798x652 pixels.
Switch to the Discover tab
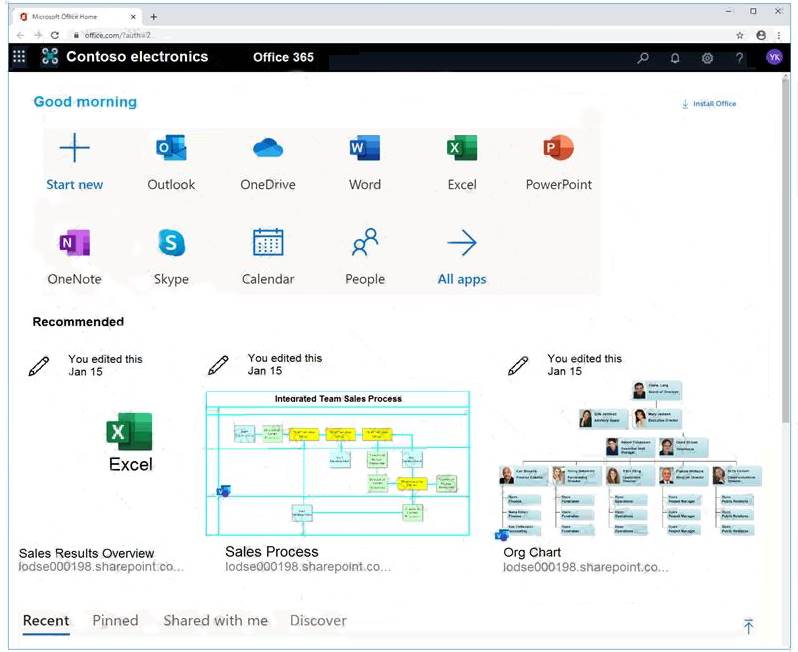pos(318,620)
